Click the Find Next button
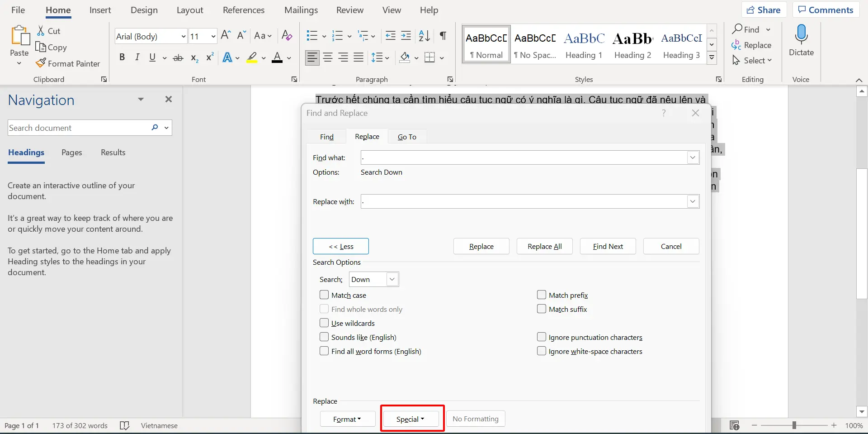The height and width of the screenshot is (434, 868). point(608,246)
